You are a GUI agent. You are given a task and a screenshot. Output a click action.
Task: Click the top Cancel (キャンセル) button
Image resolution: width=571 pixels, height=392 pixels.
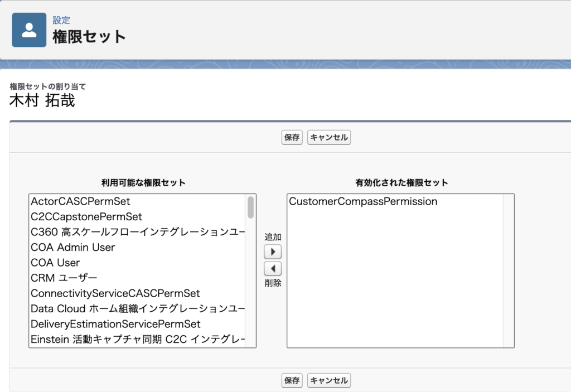point(329,137)
